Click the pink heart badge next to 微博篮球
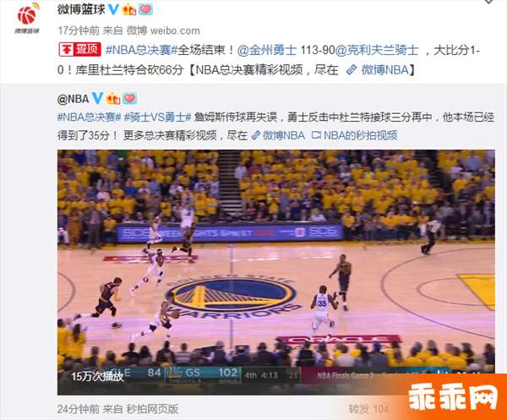The height and width of the screenshot is (420, 507). [145, 9]
